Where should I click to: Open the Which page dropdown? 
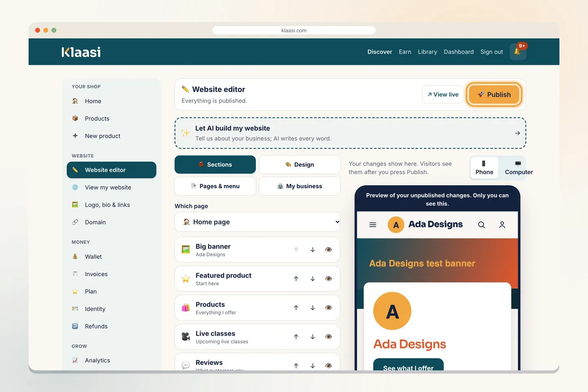[257, 222]
